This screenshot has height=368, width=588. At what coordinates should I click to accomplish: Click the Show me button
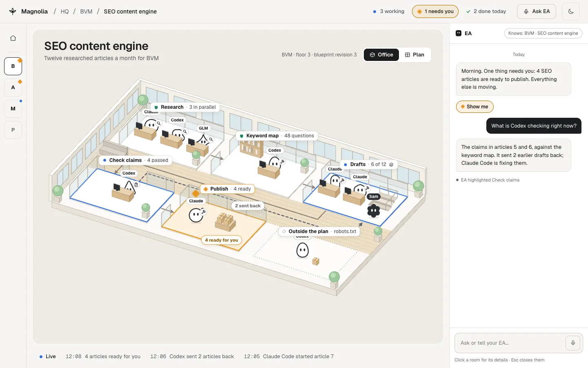[474, 107]
